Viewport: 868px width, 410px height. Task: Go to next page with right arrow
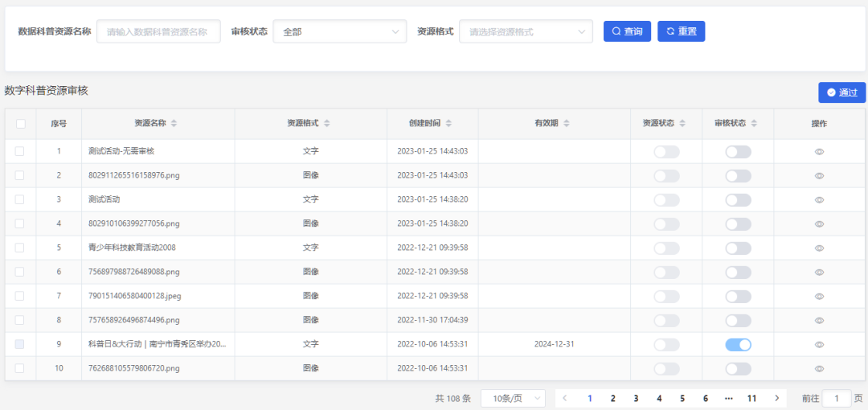(776, 398)
